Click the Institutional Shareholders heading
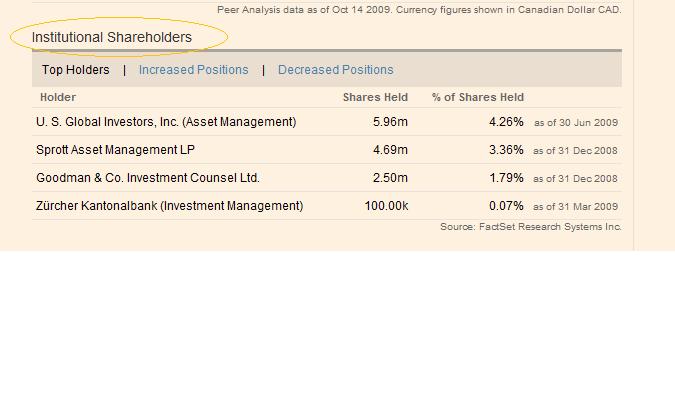This screenshot has height=400, width=675. tap(111, 38)
